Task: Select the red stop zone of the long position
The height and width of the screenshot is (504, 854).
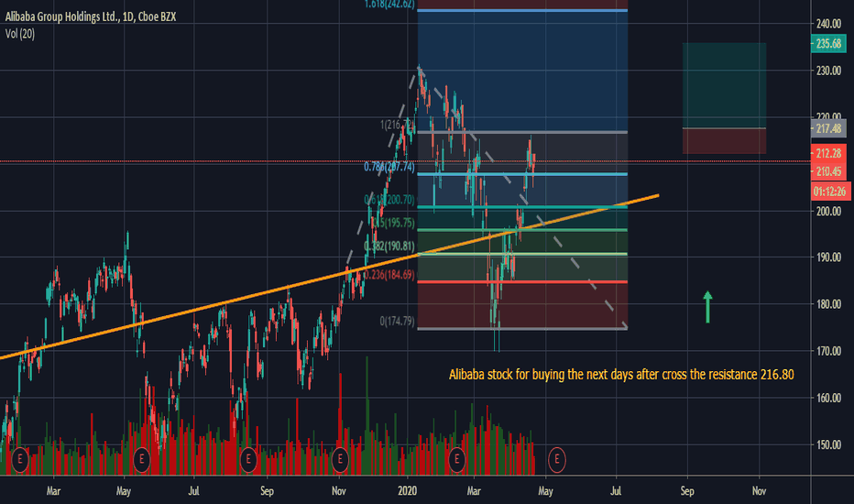Action: click(x=725, y=141)
